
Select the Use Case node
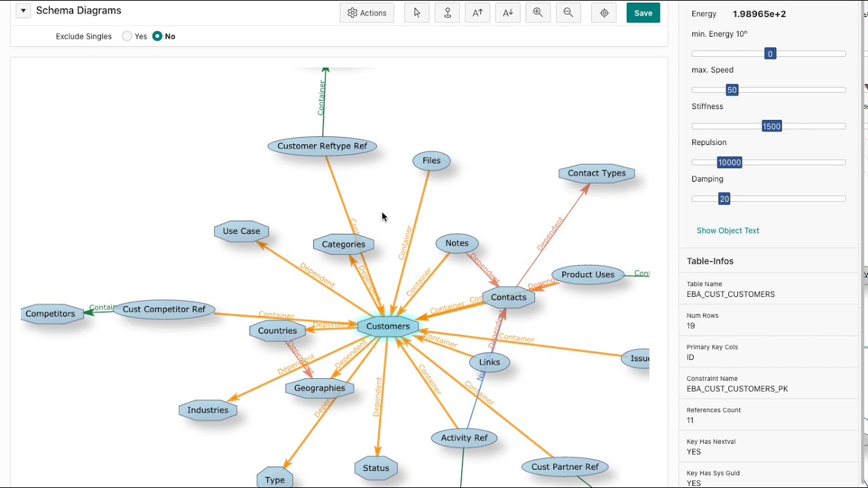[x=241, y=230]
